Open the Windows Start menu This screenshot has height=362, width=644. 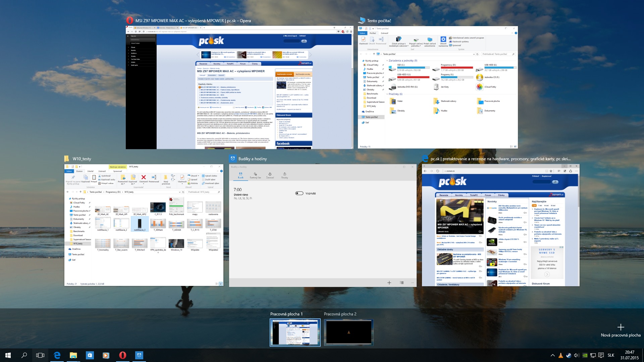(8, 355)
